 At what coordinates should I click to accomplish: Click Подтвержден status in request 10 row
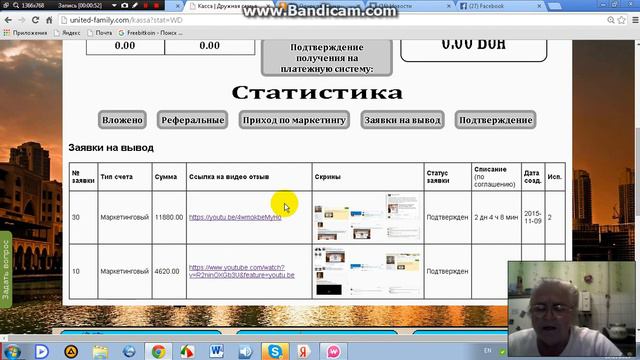[x=447, y=271]
